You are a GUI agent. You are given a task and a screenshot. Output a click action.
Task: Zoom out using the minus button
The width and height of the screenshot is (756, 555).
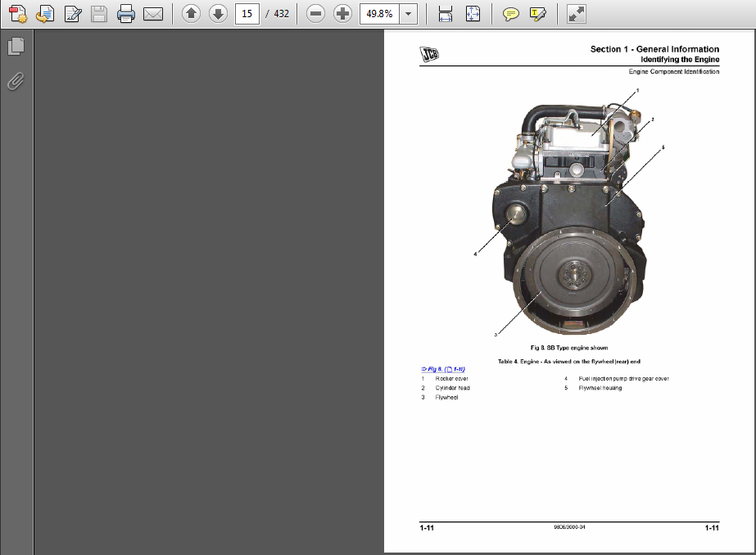point(316,14)
